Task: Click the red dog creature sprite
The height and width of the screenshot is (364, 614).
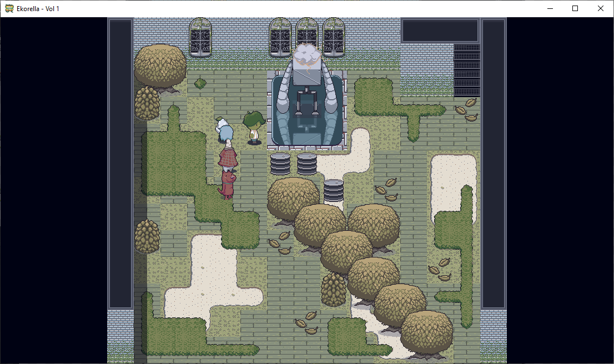Action: [229, 183]
